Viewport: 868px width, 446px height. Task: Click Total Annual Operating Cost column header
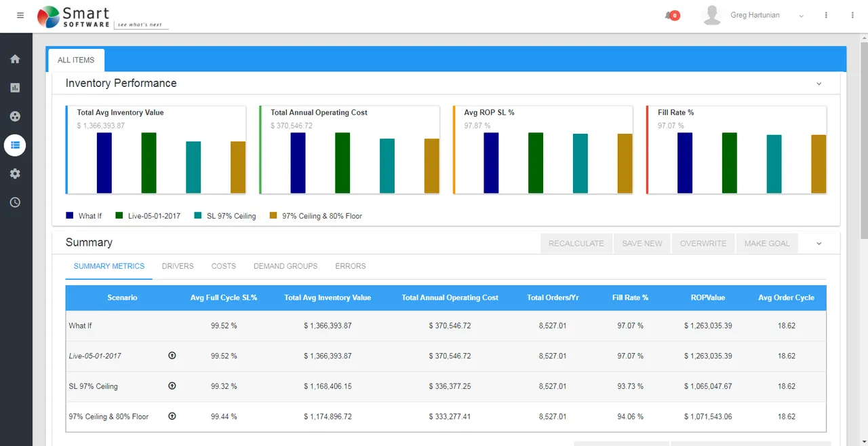[450, 298]
